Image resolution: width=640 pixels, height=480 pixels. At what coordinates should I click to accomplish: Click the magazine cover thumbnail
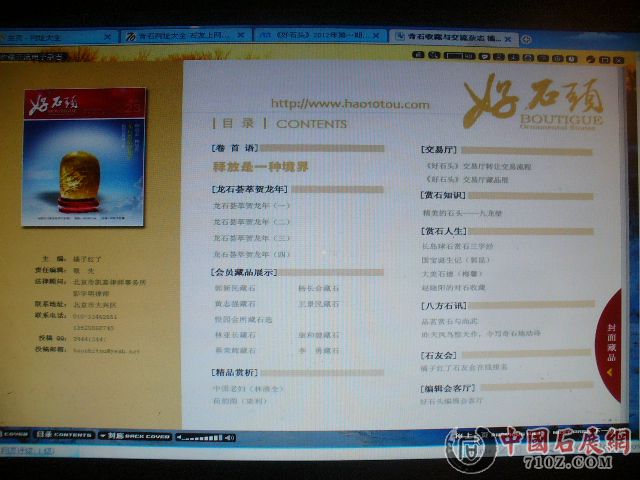point(84,155)
